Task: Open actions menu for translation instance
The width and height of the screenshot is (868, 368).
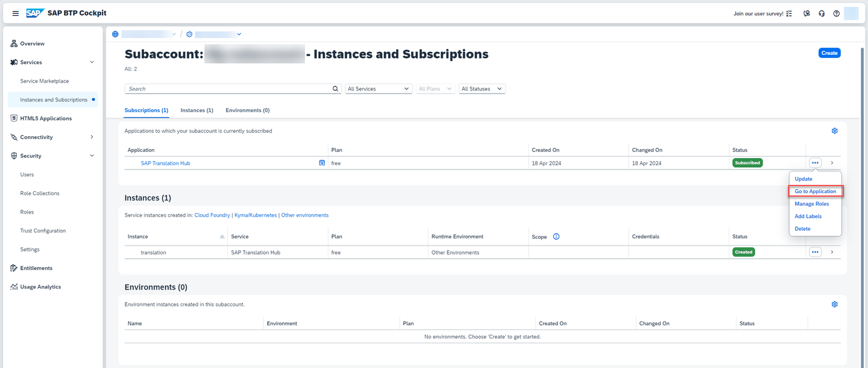Action: click(815, 252)
